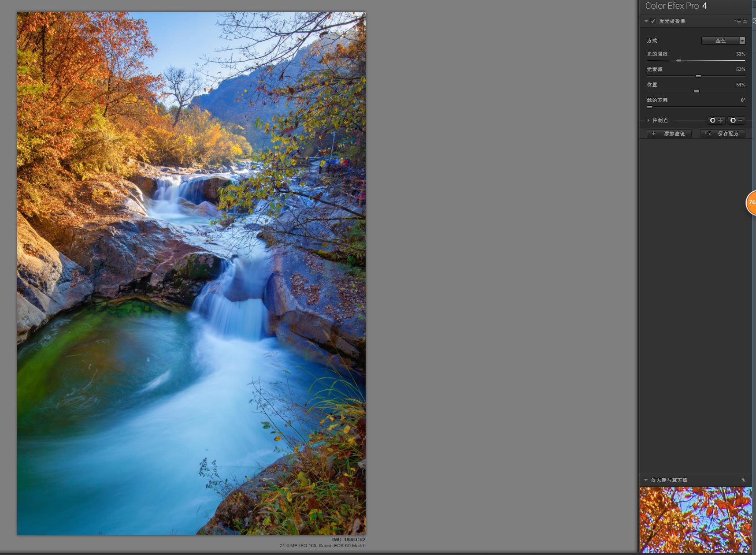Viewport: 756px width, 555px height.
Task: Click the camera info line under the photo
Action: coord(322,546)
